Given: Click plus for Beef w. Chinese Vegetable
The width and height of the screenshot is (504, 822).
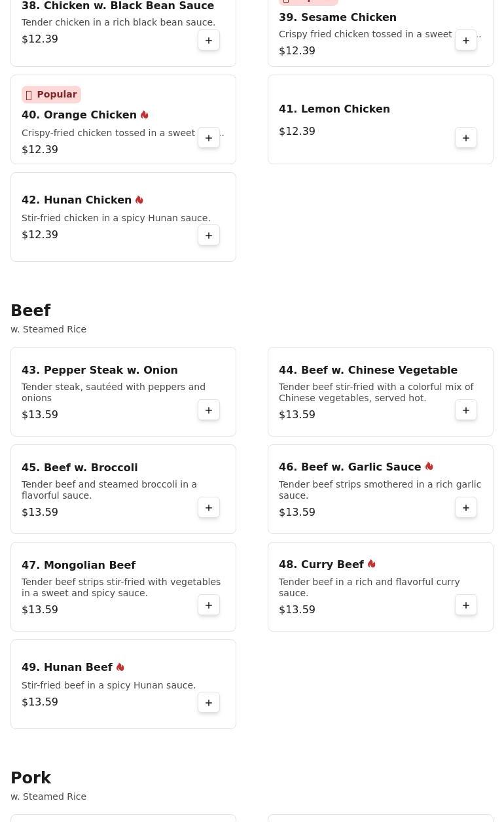Looking at the screenshot, I should click(466, 410).
